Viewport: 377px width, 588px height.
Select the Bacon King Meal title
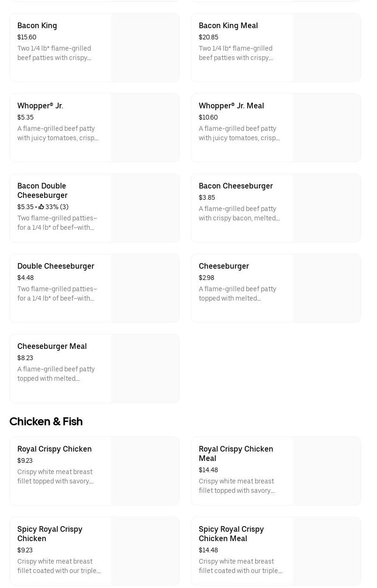click(228, 25)
